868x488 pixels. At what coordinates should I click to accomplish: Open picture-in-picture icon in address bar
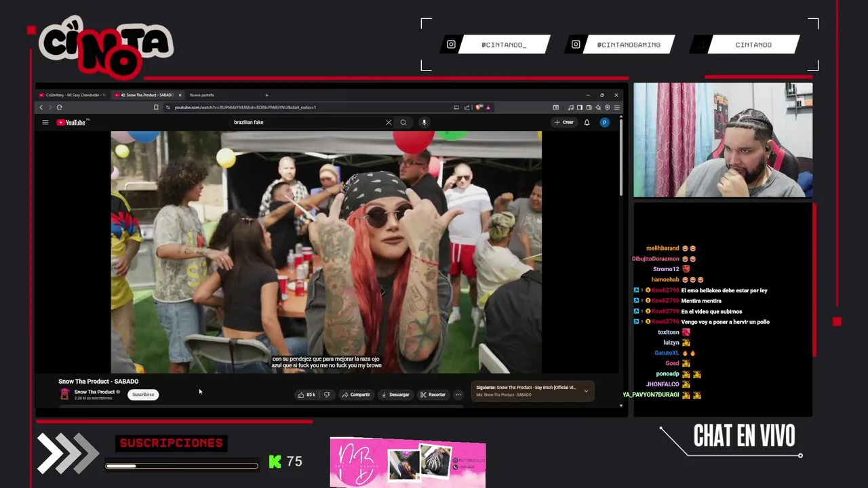point(456,107)
